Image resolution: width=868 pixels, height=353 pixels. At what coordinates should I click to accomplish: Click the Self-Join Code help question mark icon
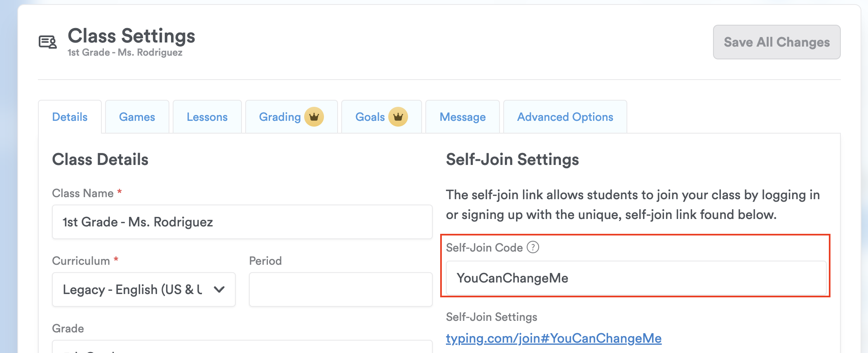click(x=533, y=247)
